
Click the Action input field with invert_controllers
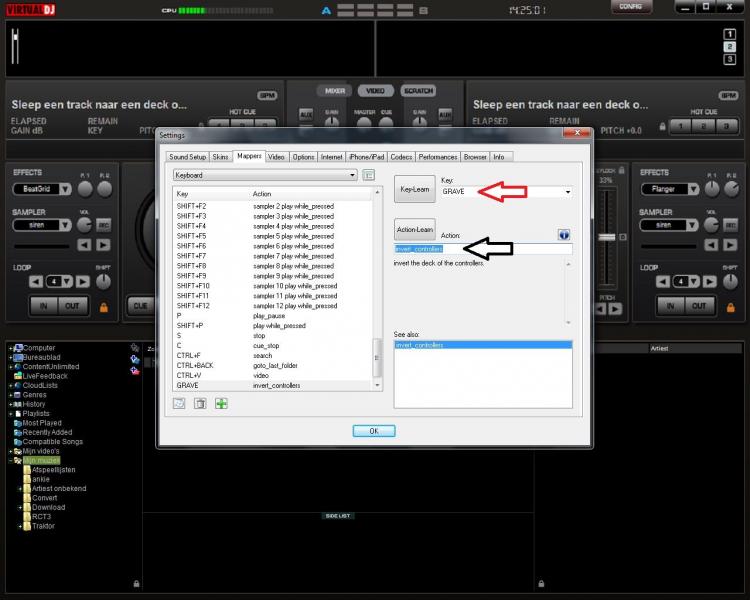(483, 249)
